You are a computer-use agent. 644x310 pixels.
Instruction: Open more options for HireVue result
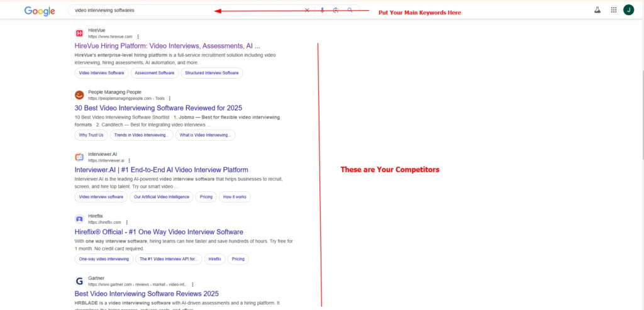click(x=138, y=37)
